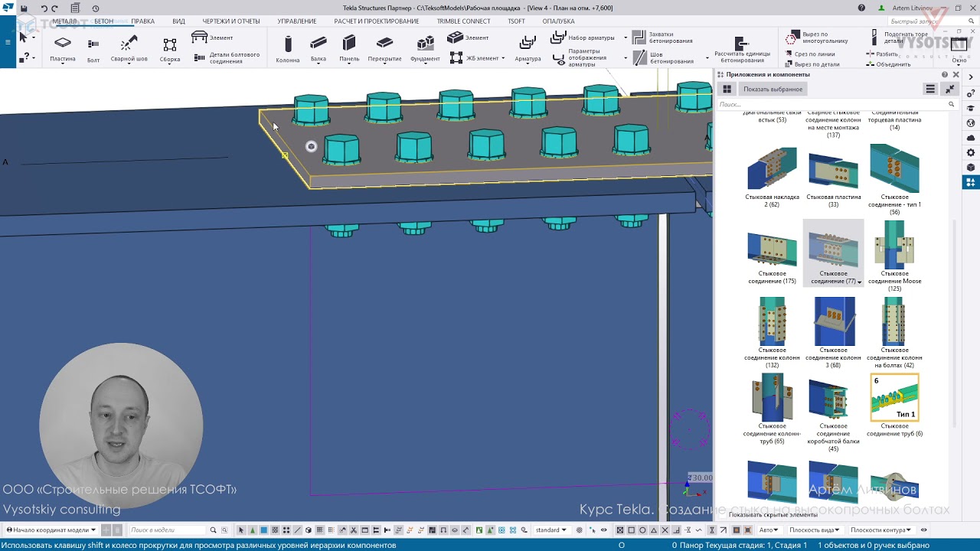
Task: Toggle Показать выбранное filter
Action: click(773, 90)
